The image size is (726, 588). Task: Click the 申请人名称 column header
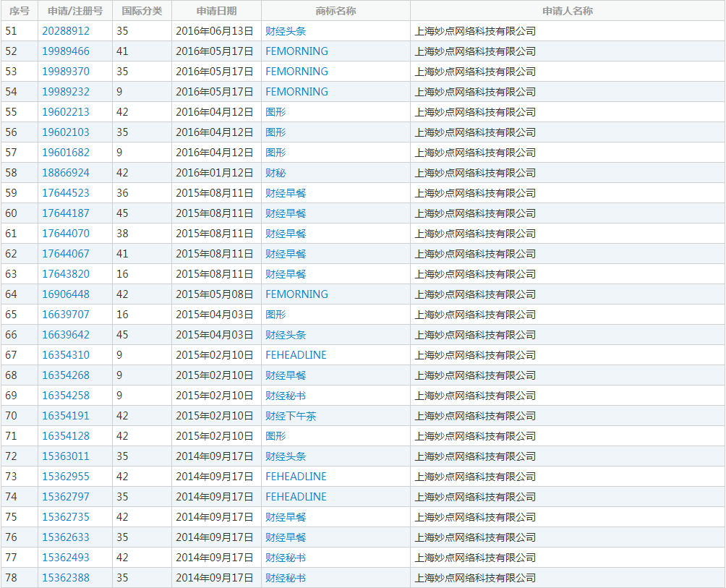pyautogui.click(x=568, y=11)
